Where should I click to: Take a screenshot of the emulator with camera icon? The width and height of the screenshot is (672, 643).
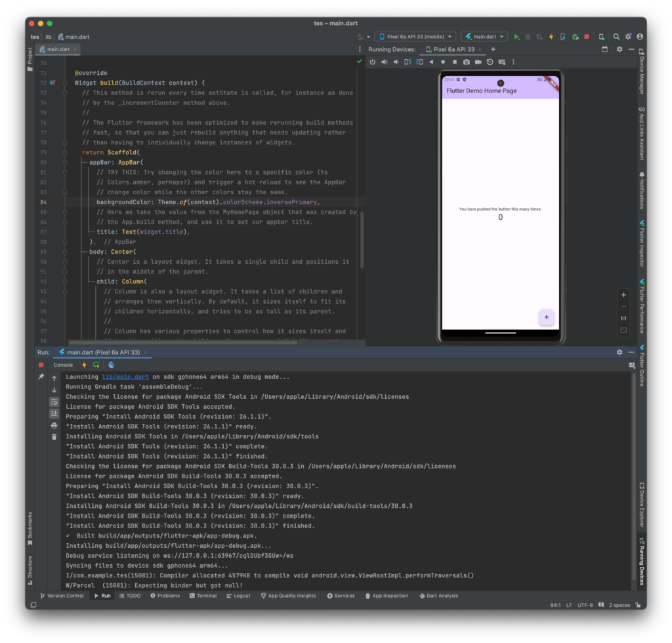[x=467, y=62]
